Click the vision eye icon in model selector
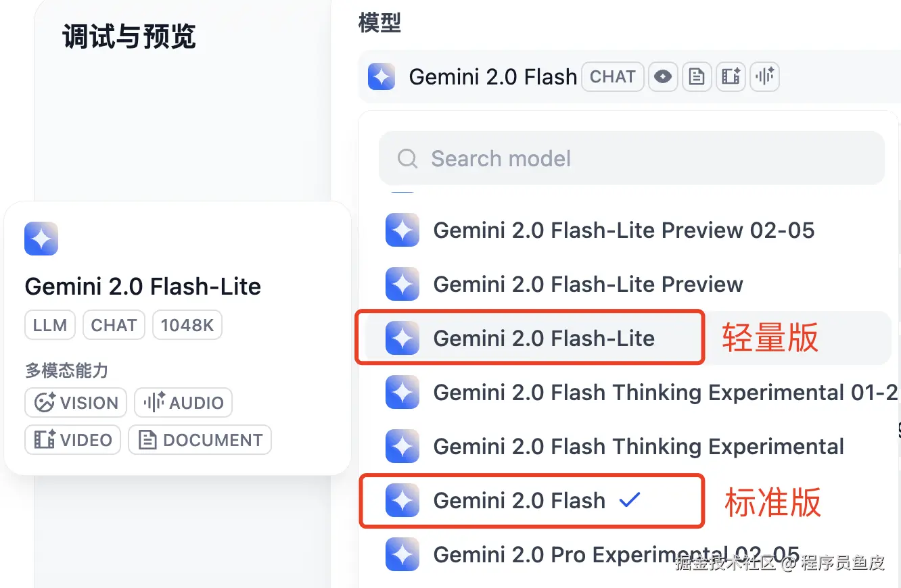 [x=663, y=77]
